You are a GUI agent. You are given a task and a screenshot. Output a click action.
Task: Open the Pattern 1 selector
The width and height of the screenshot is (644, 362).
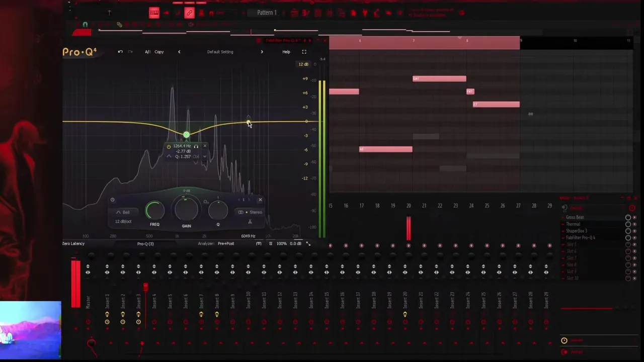point(267,13)
